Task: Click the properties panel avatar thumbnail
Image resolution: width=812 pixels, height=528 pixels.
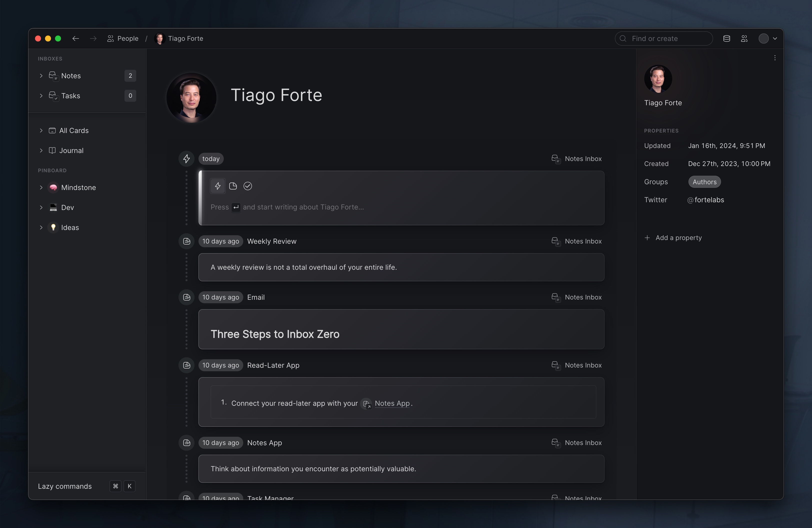Action: pyautogui.click(x=658, y=79)
